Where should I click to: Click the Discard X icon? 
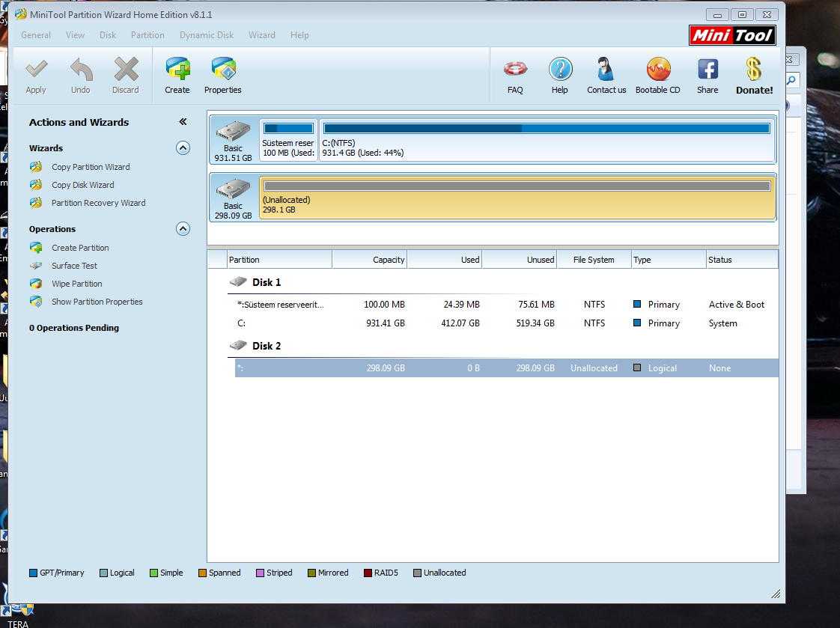pos(126,69)
